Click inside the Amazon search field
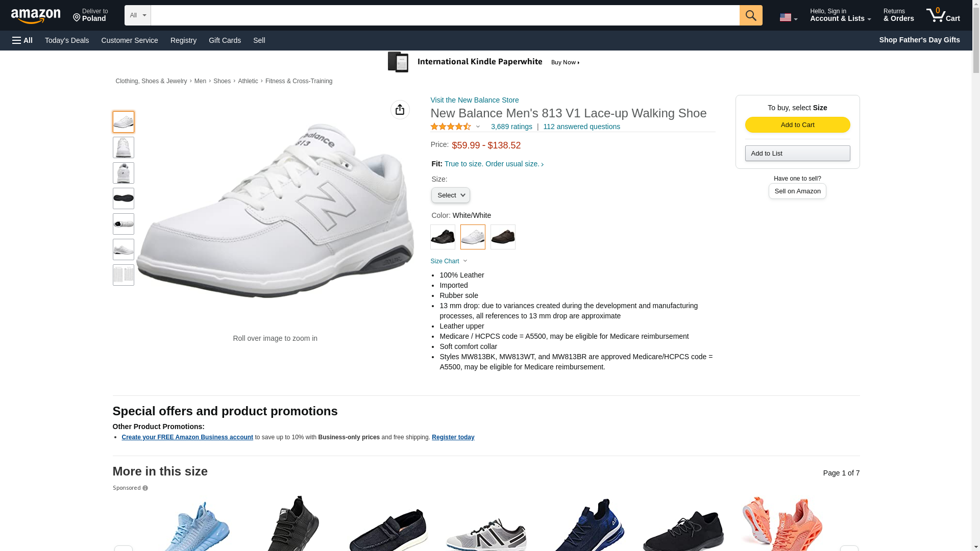 tap(445, 15)
